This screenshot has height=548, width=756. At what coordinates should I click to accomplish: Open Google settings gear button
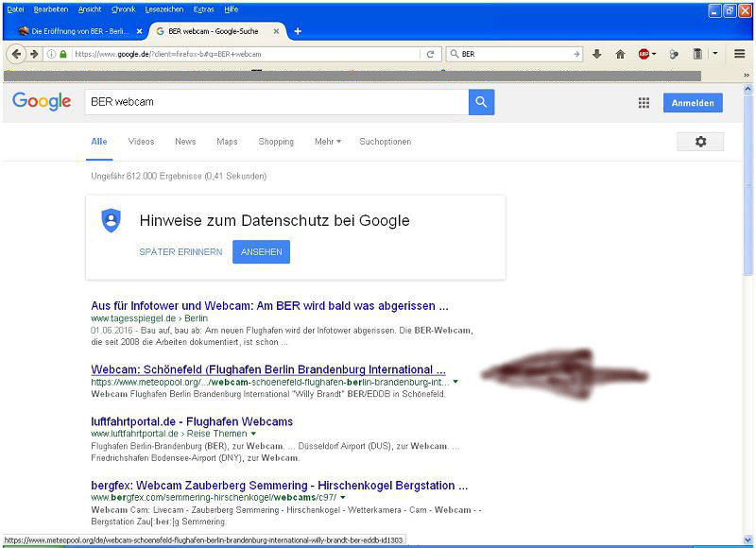pyautogui.click(x=700, y=142)
